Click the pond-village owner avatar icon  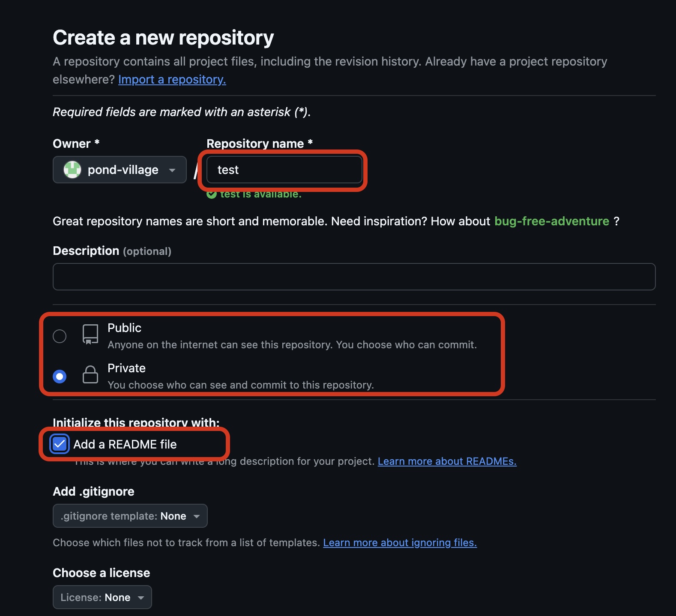click(x=72, y=170)
